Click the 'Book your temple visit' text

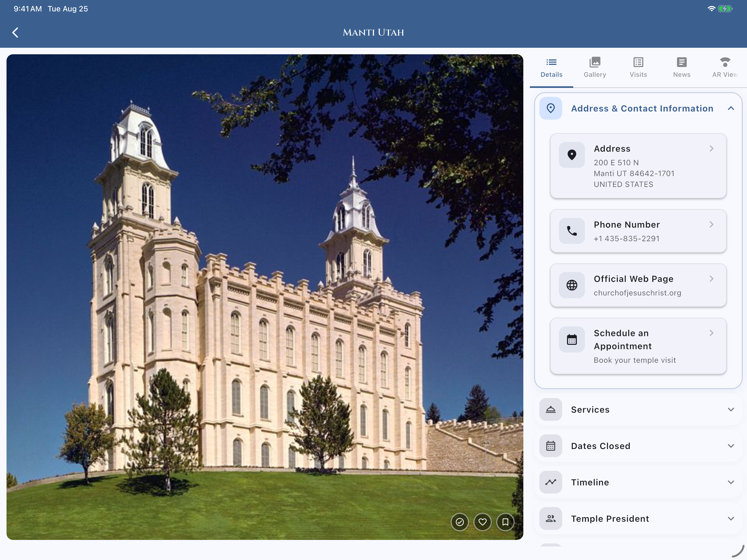coord(635,360)
